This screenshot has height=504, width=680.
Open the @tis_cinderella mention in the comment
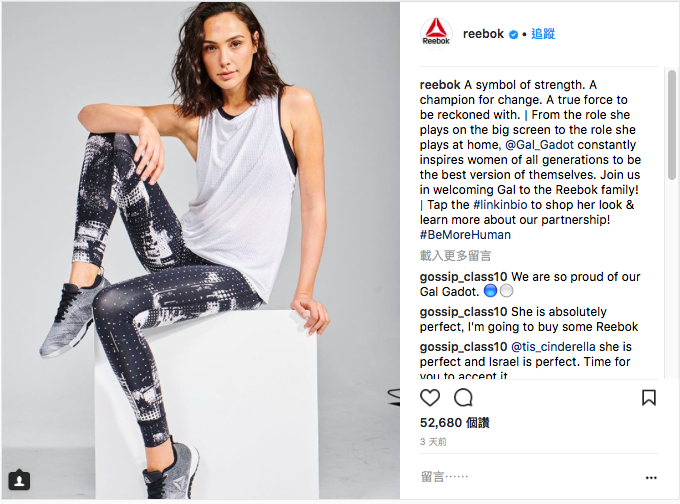[553, 347]
